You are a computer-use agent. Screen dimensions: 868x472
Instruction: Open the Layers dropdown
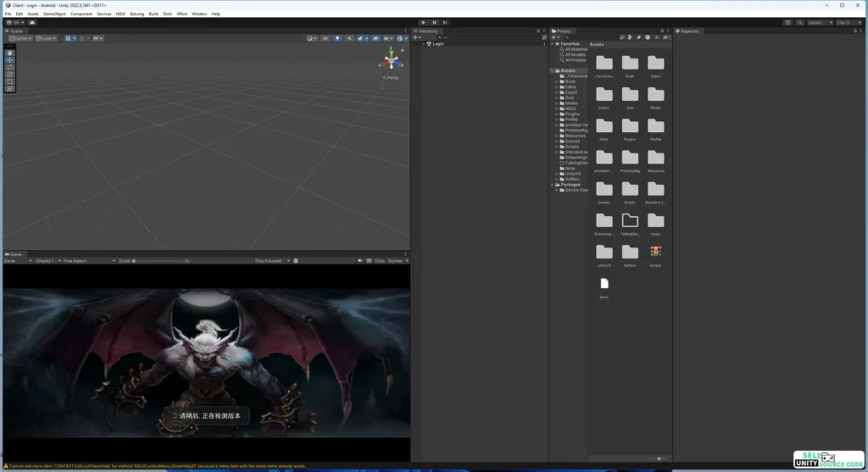[818, 22]
